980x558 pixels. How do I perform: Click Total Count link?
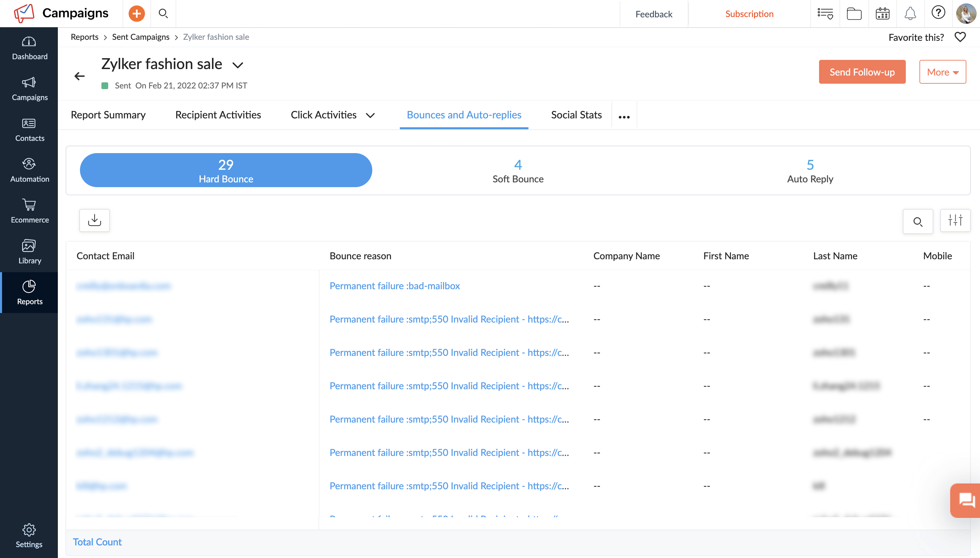[x=97, y=542]
